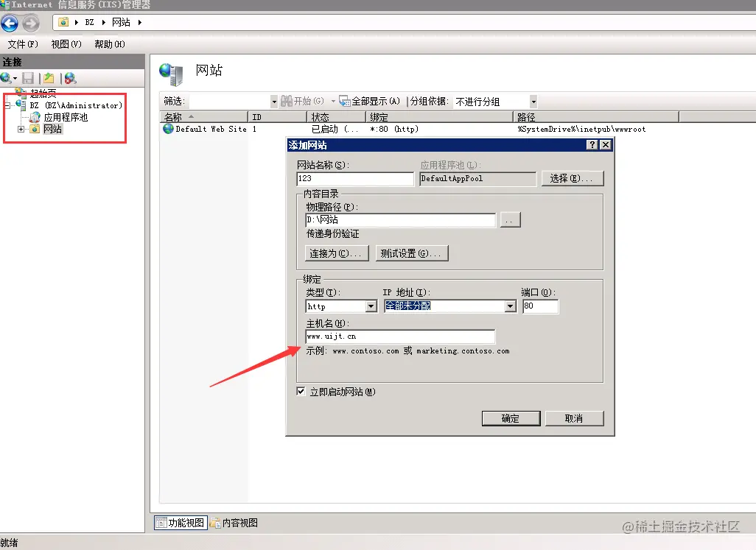Click the port number field
This screenshot has width=756, height=550.
(541, 306)
